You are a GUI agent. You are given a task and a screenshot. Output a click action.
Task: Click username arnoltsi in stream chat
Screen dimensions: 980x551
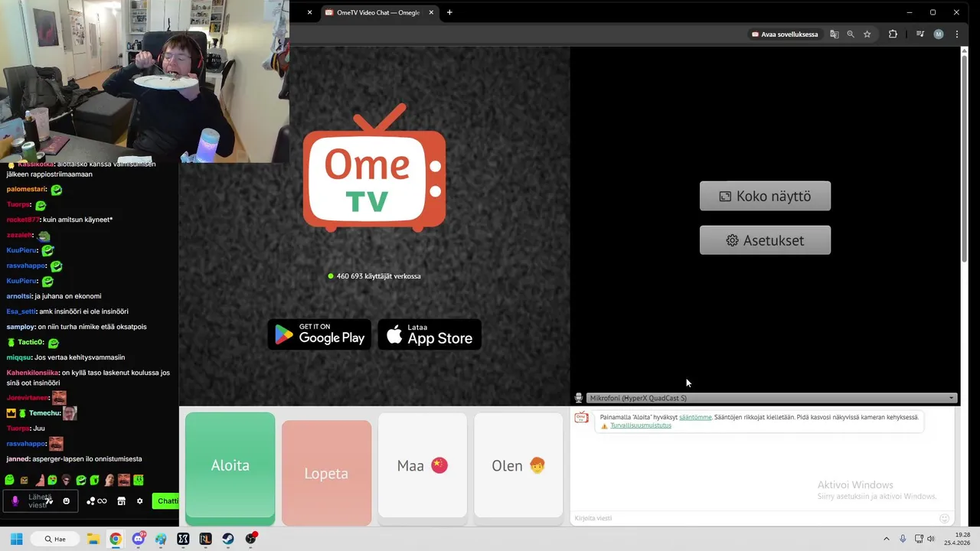[19, 296]
